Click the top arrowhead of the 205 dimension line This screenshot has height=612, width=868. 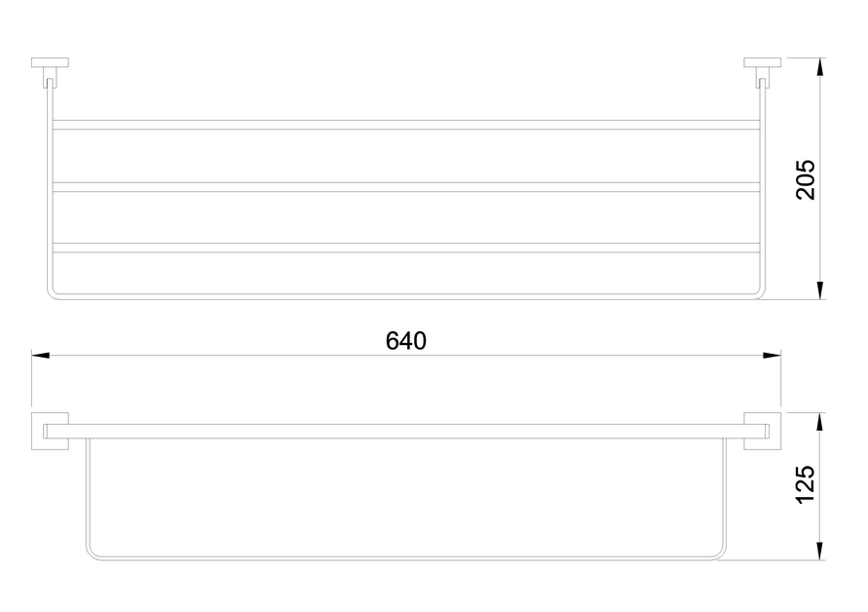(x=820, y=66)
